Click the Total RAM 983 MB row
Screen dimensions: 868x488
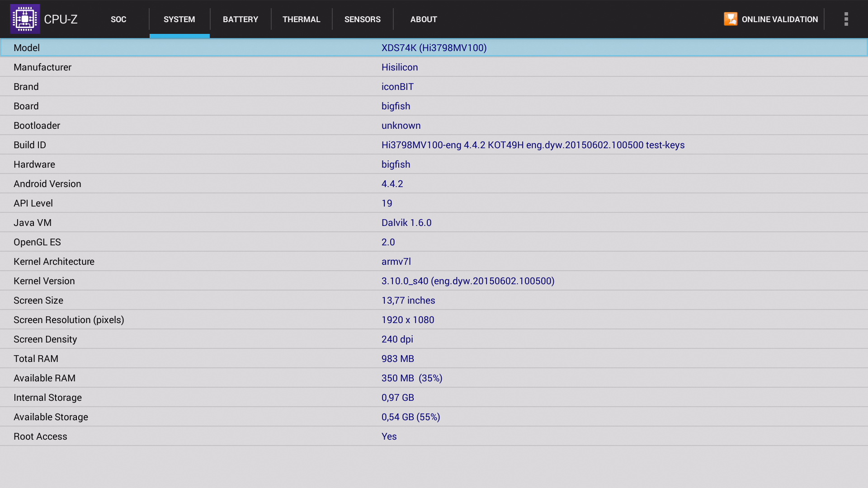pyautogui.click(x=434, y=359)
